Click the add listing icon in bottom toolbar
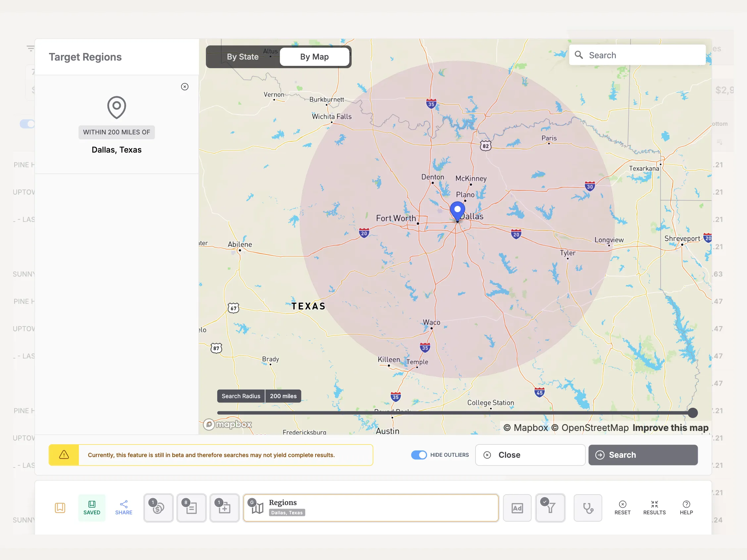Screen dimensions: 747x560 224,507
